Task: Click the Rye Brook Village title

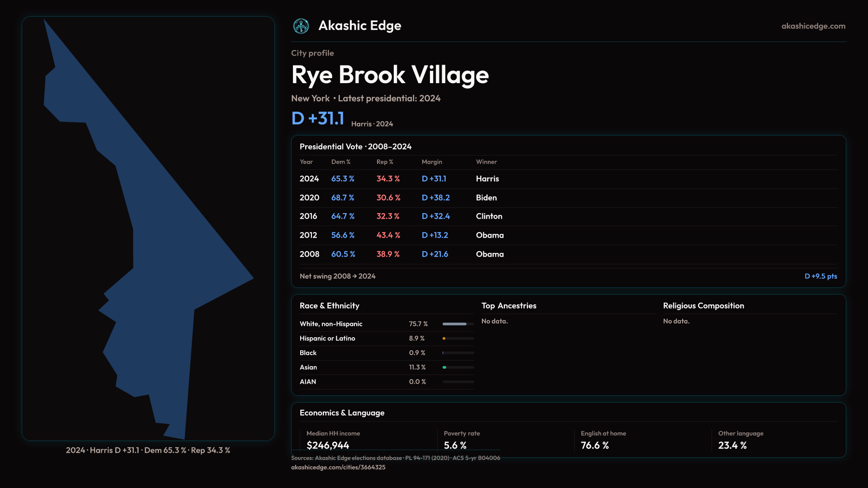Action: pos(390,75)
